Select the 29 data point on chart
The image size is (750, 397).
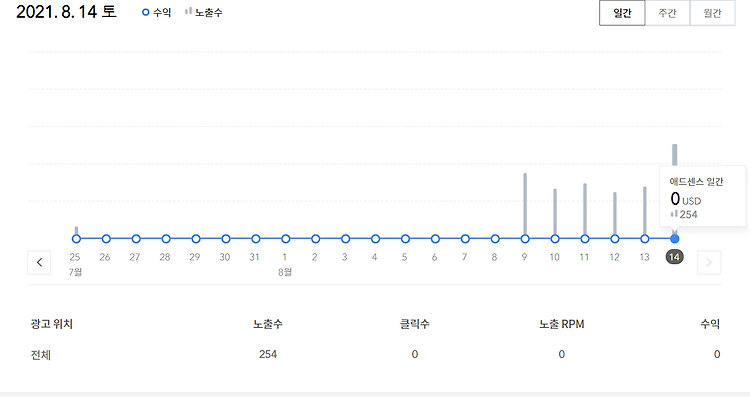coord(196,239)
